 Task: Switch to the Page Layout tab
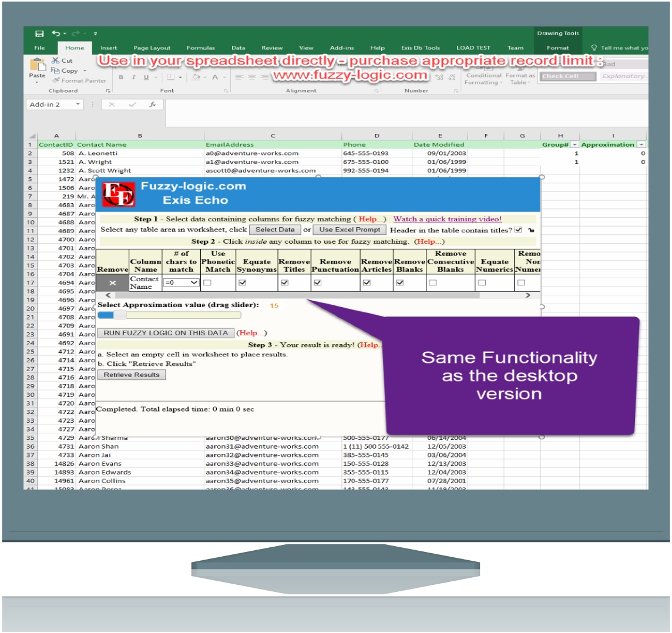[152, 48]
